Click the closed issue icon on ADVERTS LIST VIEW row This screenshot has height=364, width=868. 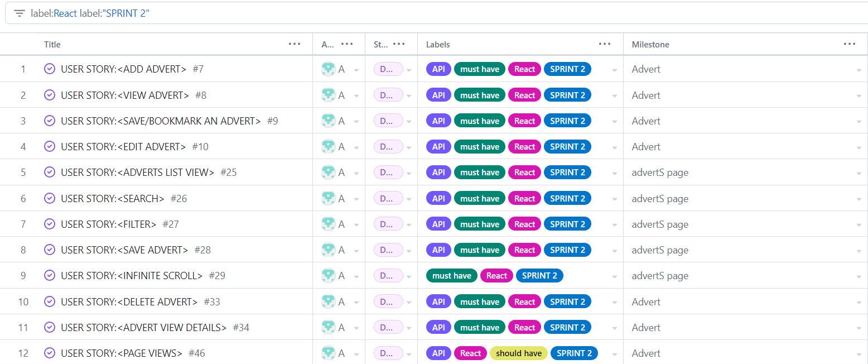pos(49,172)
